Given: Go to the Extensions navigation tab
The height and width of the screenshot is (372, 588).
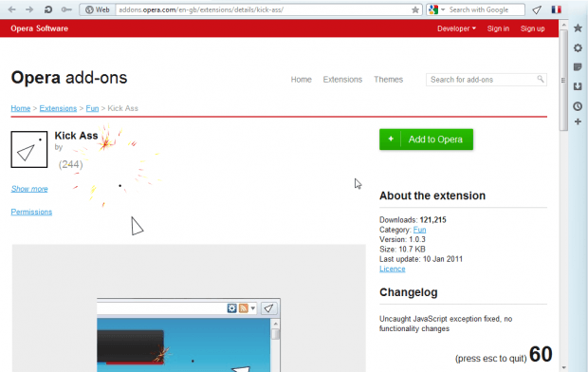Looking at the screenshot, I should pos(342,80).
